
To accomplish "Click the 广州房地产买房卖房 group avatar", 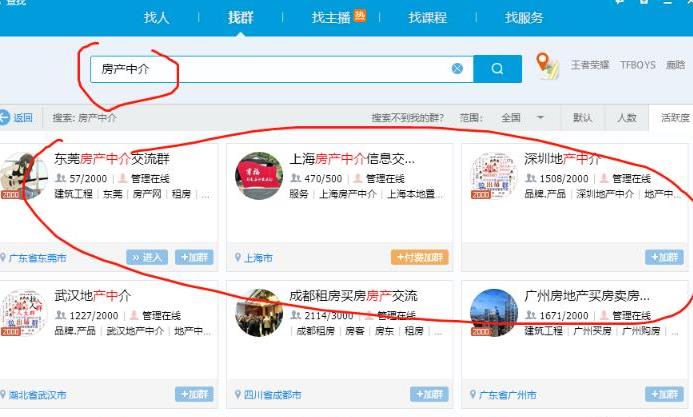I will pyautogui.click(x=494, y=313).
